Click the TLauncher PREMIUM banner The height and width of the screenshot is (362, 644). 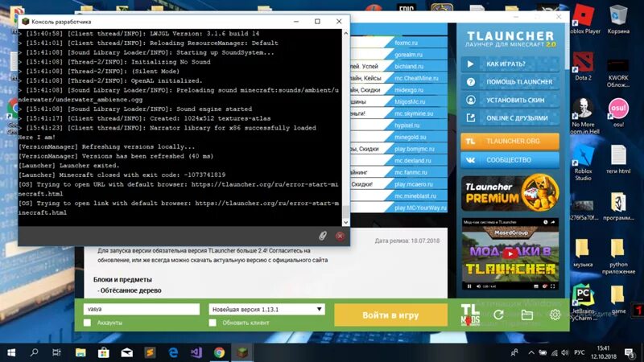[x=510, y=193]
